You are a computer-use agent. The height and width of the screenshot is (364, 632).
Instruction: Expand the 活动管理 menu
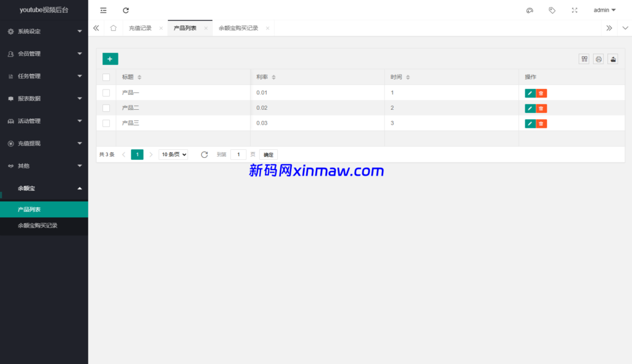pos(44,121)
